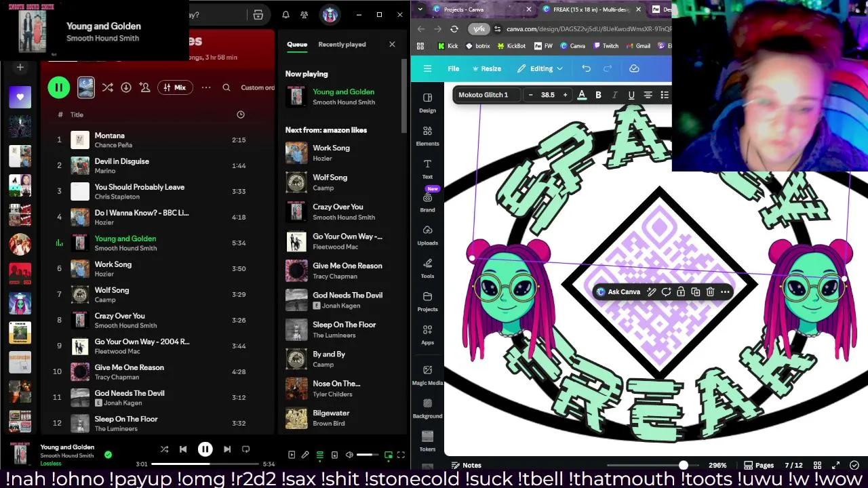Click the Ask Canva floating button
The width and height of the screenshot is (868, 488).
click(x=618, y=292)
